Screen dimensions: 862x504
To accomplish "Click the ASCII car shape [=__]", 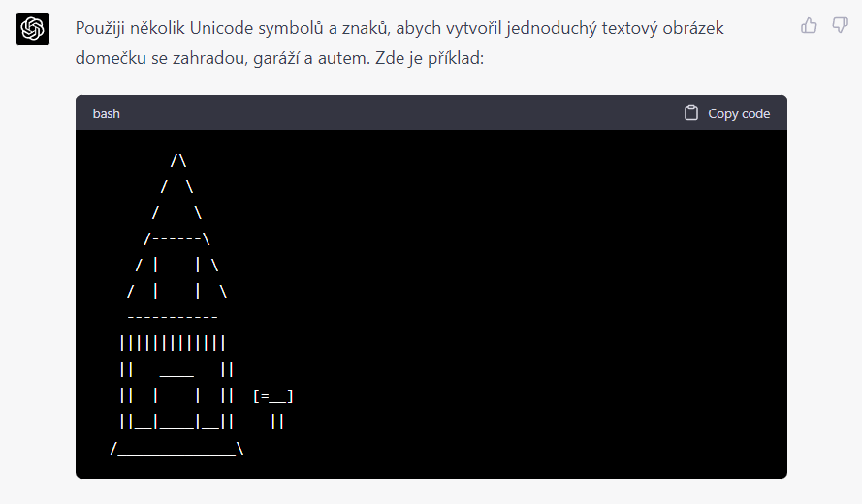I will (273, 395).
